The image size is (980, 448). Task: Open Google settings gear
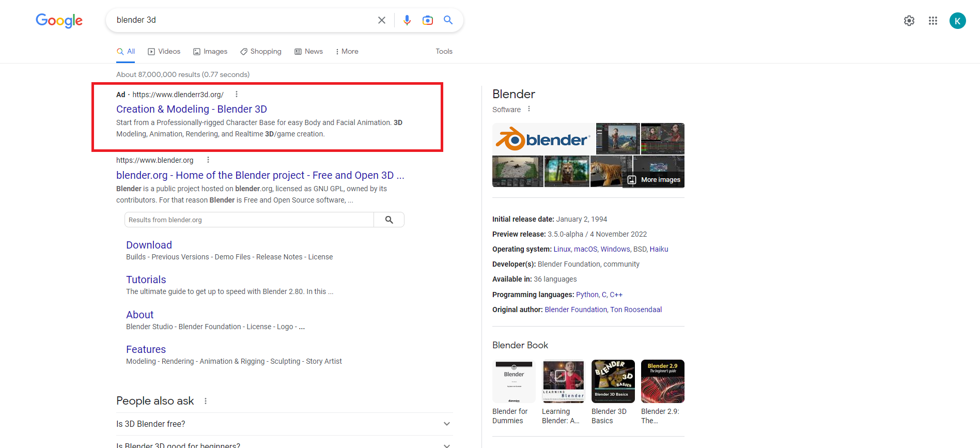pyautogui.click(x=909, y=21)
